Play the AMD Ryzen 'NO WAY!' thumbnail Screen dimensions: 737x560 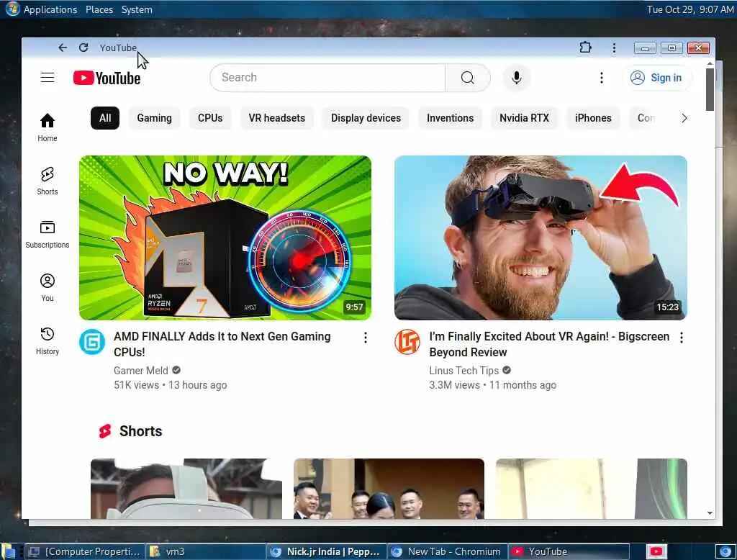[225, 238]
